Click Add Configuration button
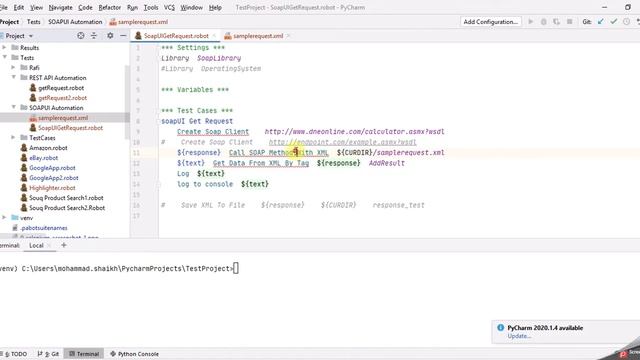The height and width of the screenshot is (360, 640). coord(491,22)
